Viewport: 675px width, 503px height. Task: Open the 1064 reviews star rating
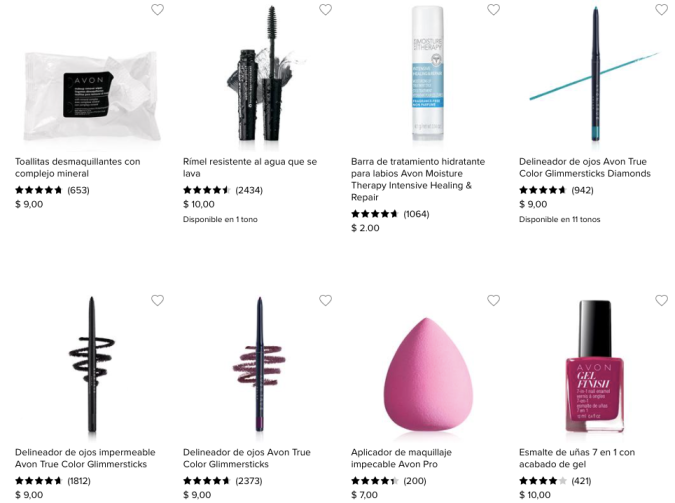pyautogui.click(x=390, y=214)
